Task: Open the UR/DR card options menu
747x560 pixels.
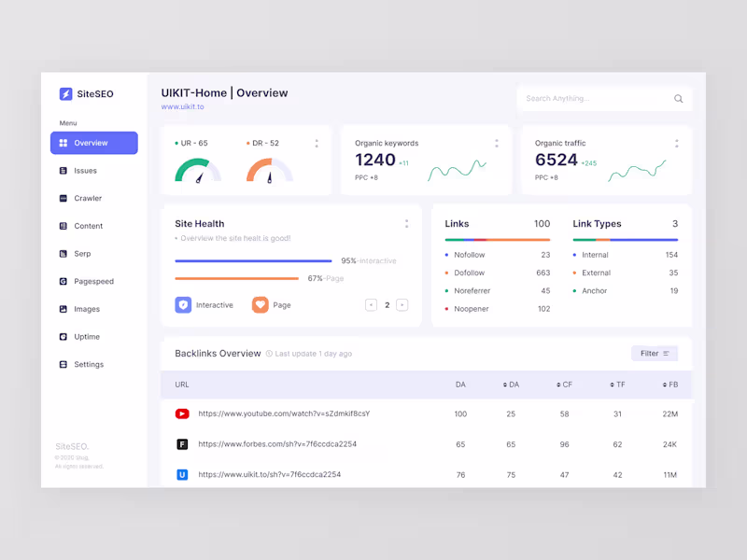Action: pyautogui.click(x=317, y=144)
